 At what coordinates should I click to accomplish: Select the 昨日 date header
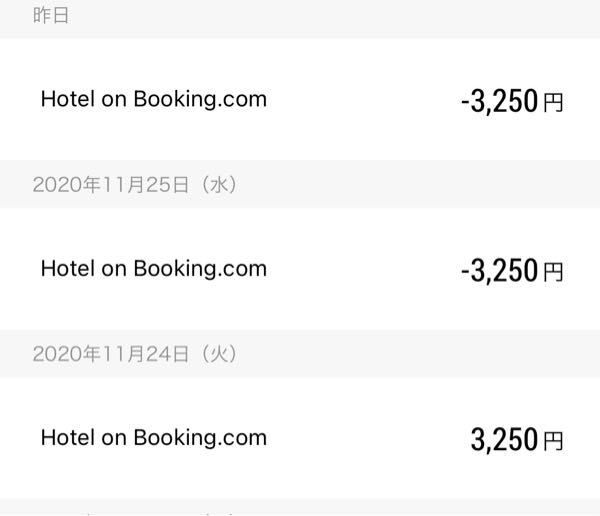[x=51, y=18]
